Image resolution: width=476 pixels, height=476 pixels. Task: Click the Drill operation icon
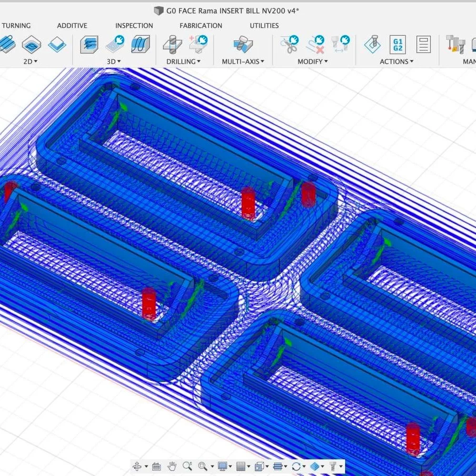(172, 44)
